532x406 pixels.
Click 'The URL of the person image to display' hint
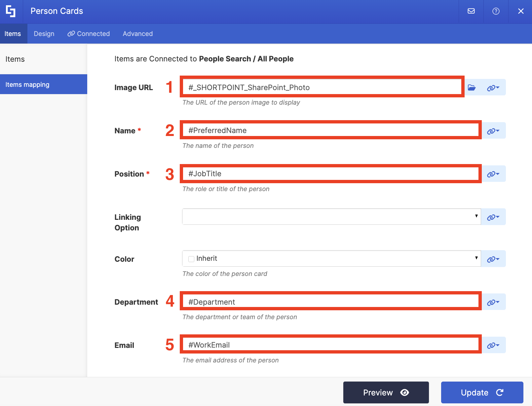coord(241,102)
